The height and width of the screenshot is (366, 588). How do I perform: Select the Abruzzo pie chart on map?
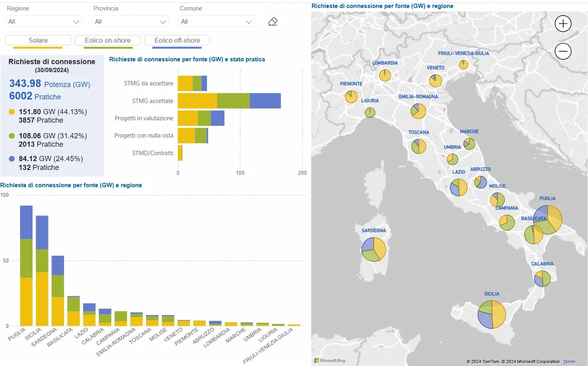click(x=480, y=182)
